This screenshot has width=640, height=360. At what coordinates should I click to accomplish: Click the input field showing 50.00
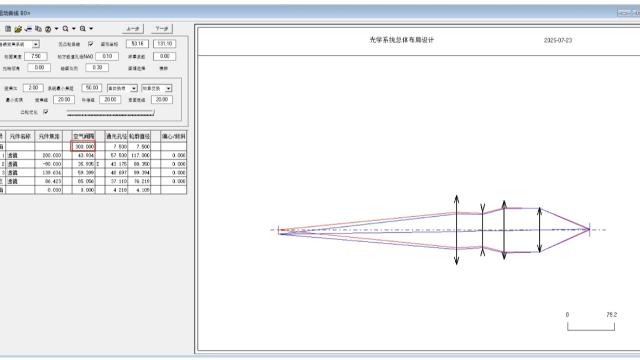[x=91, y=88]
